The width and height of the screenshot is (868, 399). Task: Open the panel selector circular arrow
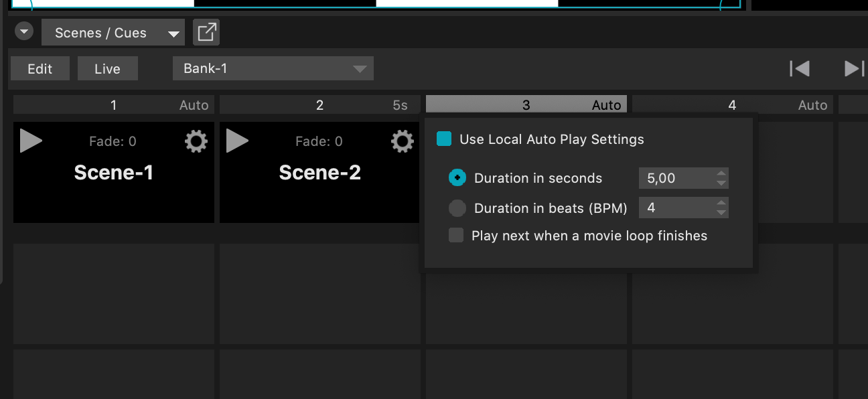24,31
